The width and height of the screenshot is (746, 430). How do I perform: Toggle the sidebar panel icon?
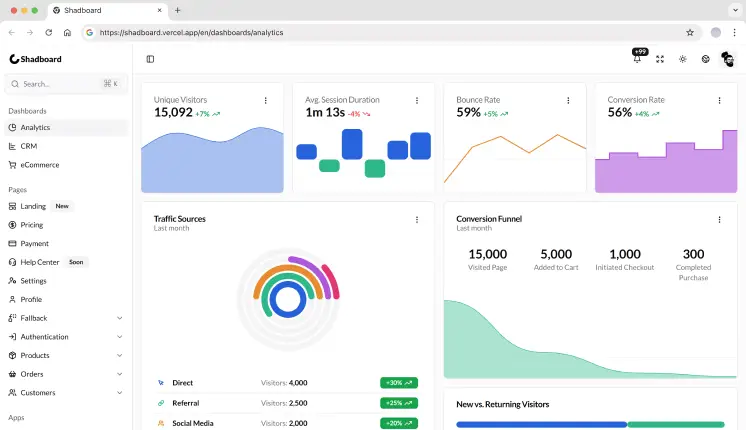tap(150, 59)
